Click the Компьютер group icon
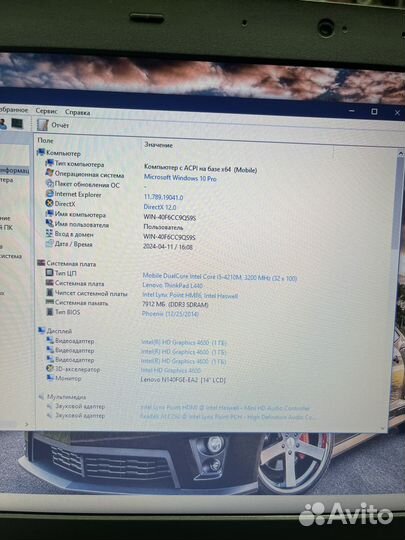 pos(41,152)
